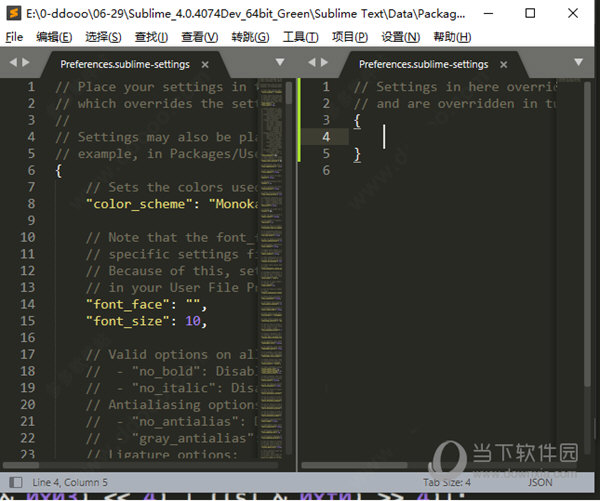Click previous tab arrow in right pane

pos(313,63)
